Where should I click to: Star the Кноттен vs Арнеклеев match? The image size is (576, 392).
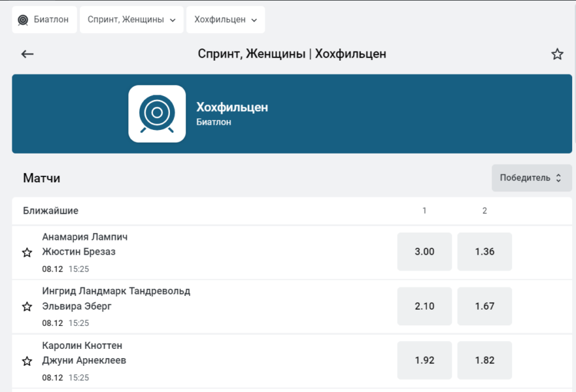(x=27, y=361)
